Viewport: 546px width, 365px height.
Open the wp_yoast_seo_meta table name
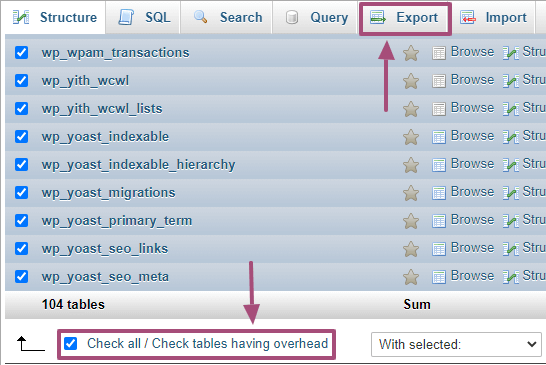(x=105, y=277)
